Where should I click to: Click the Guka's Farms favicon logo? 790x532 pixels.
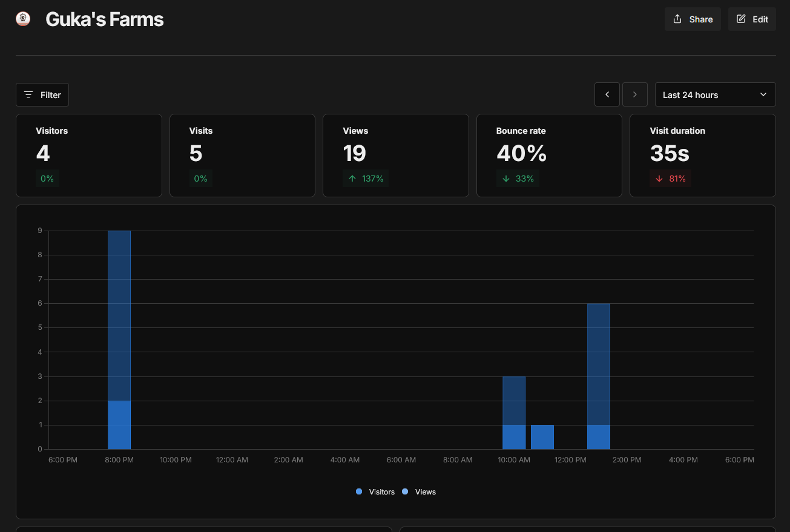coord(22,19)
